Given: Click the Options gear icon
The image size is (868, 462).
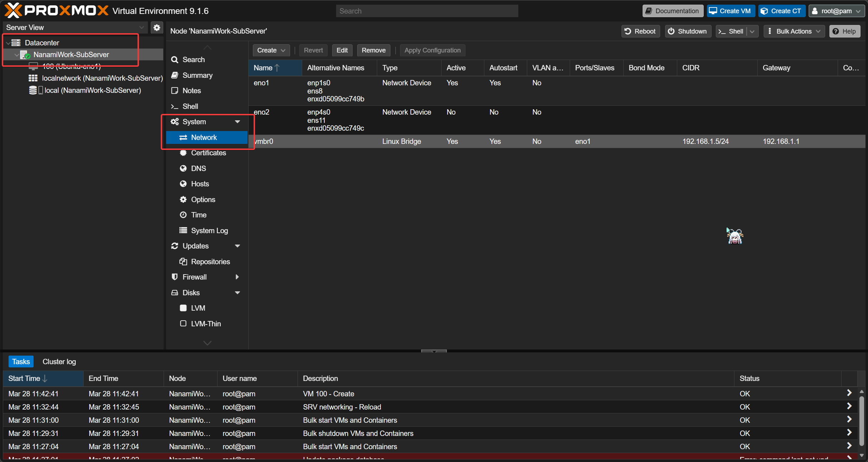Looking at the screenshot, I should click(x=183, y=200).
